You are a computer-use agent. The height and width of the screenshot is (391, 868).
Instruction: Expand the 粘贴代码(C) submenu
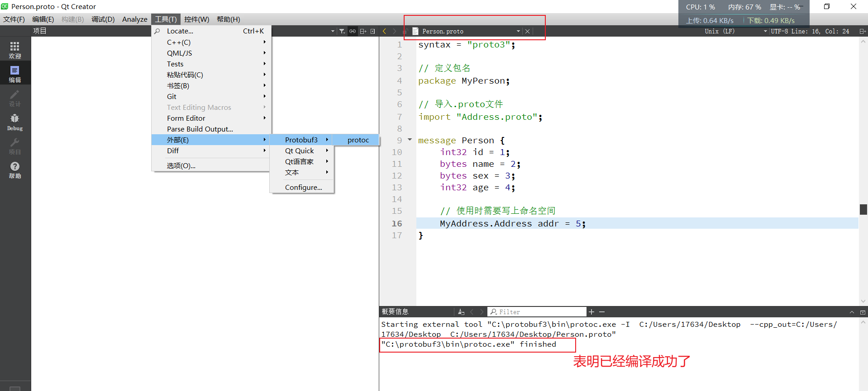(x=211, y=75)
